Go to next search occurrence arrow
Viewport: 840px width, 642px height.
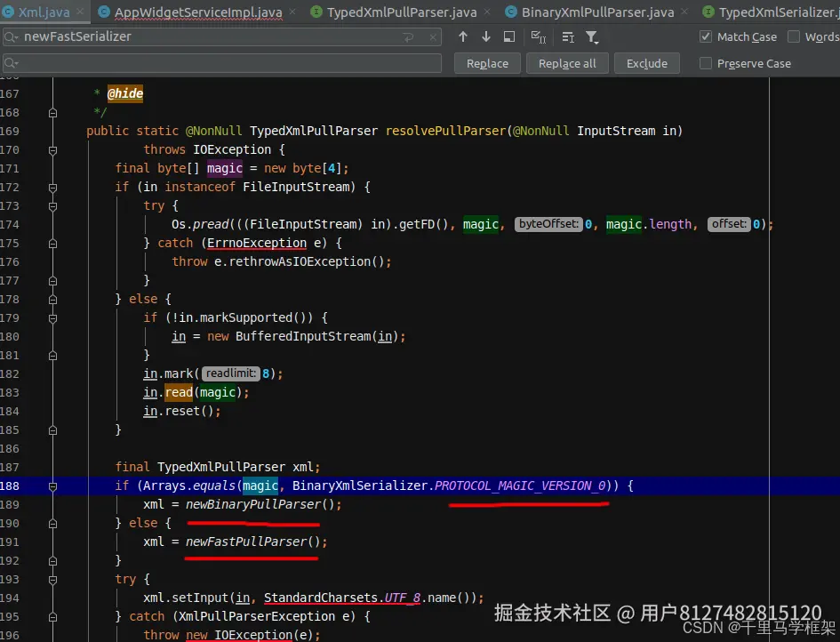pyautogui.click(x=486, y=36)
